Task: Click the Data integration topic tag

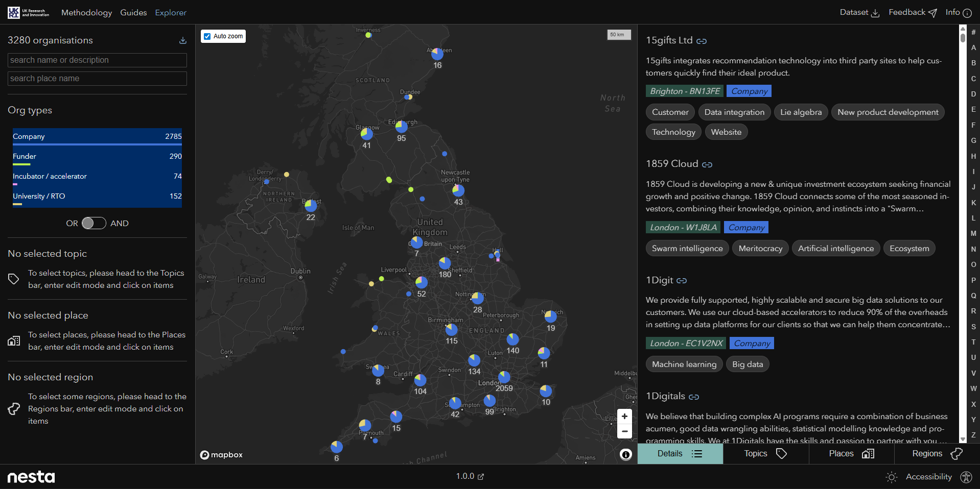Action: point(734,112)
